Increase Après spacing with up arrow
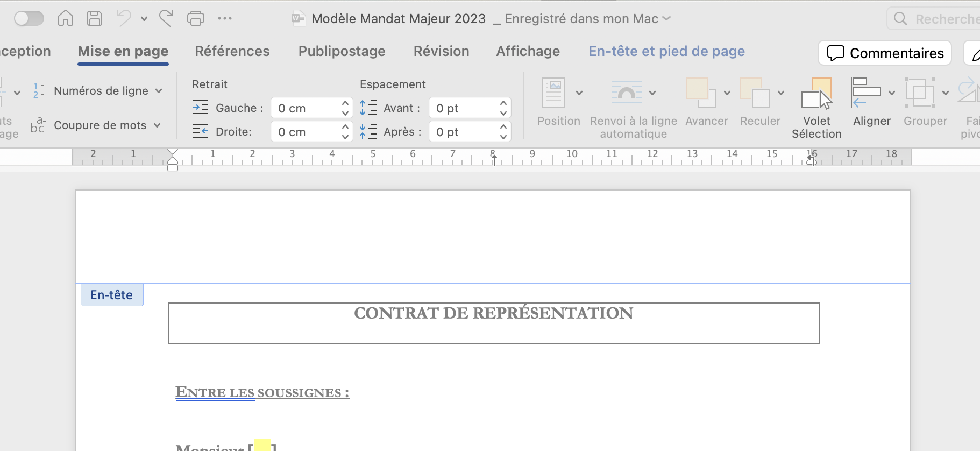The height and width of the screenshot is (451, 980). pos(503,126)
